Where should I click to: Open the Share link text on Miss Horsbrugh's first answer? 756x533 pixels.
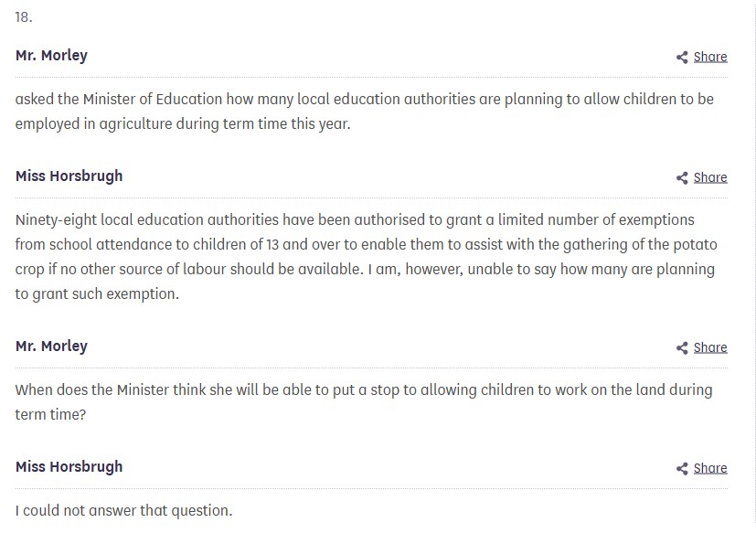[x=710, y=177]
